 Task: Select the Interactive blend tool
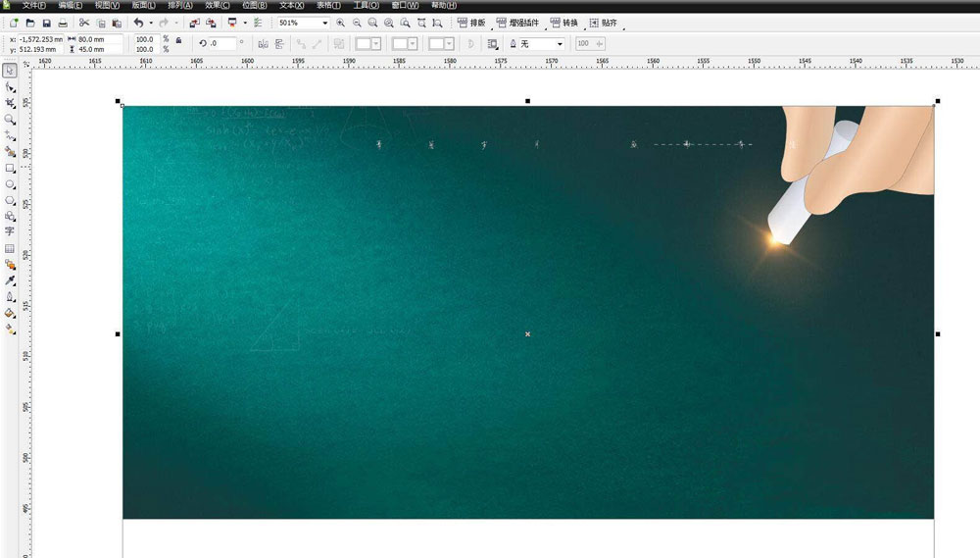click(10, 265)
